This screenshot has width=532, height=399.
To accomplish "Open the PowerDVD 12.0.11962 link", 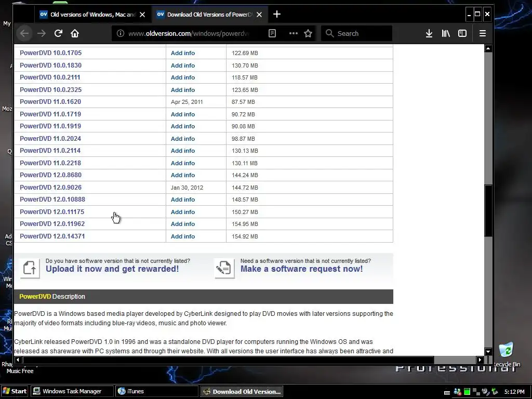I will [x=52, y=224].
